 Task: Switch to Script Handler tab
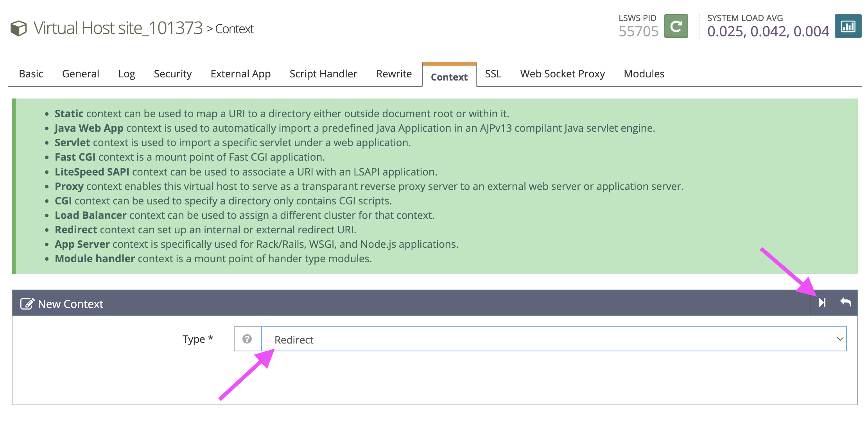click(x=323, y=74)
